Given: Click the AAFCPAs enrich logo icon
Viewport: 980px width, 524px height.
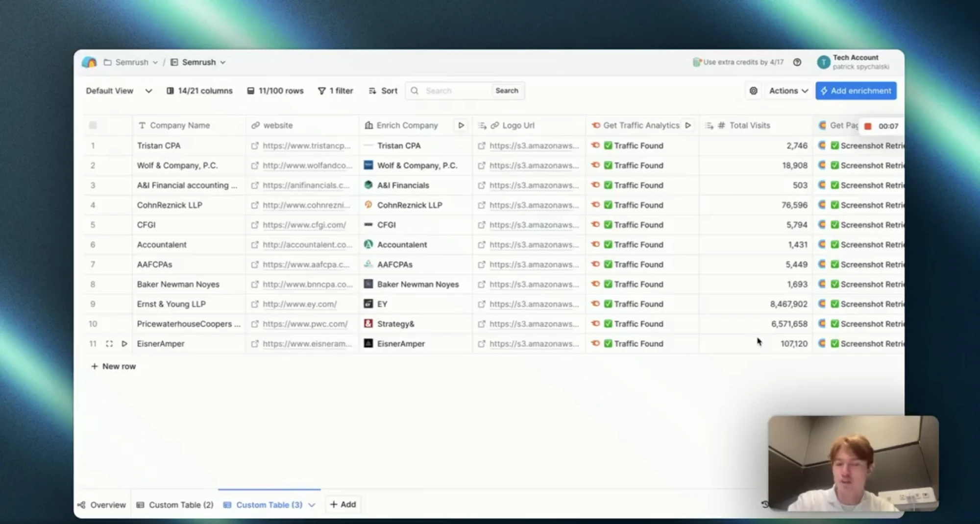Looking at the screenshot, I should point(368,264).
